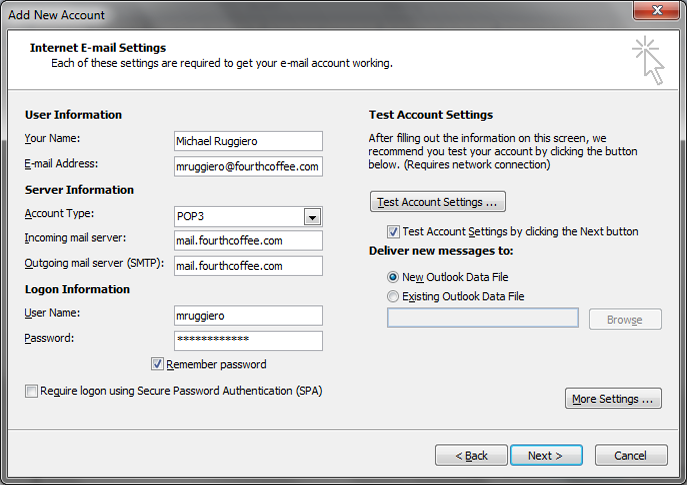Select Existing Outlook Data File option
The image size is (687, 485).
[393, 296]
